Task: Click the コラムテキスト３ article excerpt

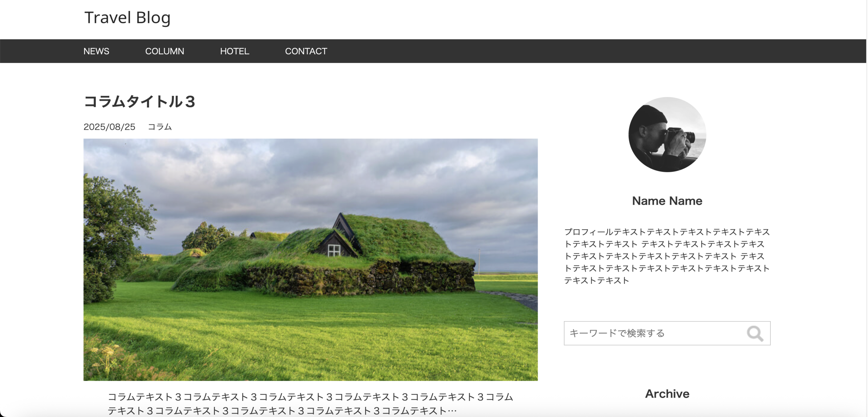Action: click(310, 403)
